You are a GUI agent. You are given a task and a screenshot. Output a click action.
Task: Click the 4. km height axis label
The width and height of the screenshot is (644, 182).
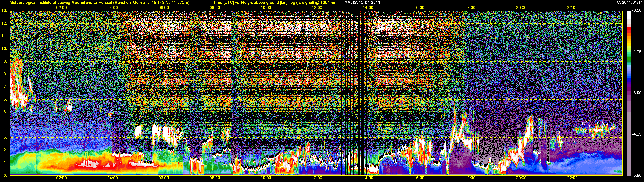point(5,125)
